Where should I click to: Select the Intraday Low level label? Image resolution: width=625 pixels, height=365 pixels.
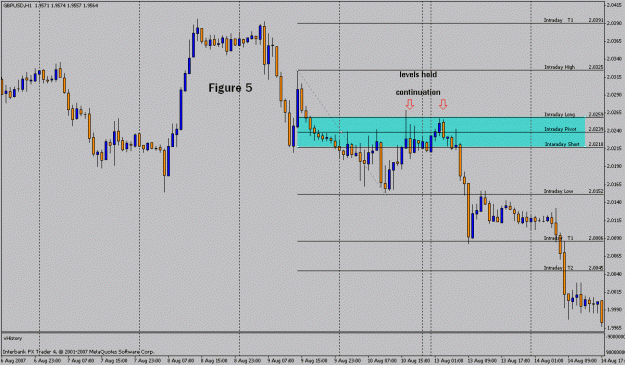point(558,192)
